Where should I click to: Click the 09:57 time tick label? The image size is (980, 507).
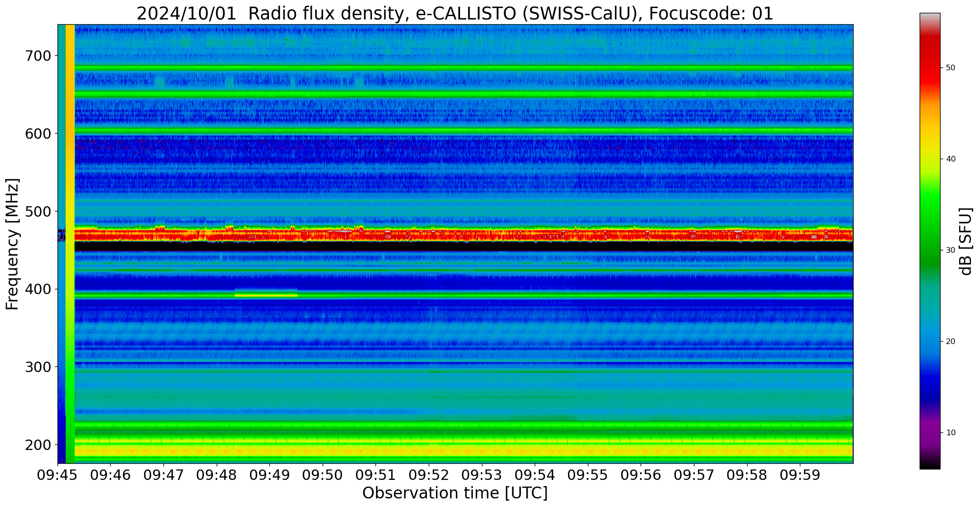[694, 476]
